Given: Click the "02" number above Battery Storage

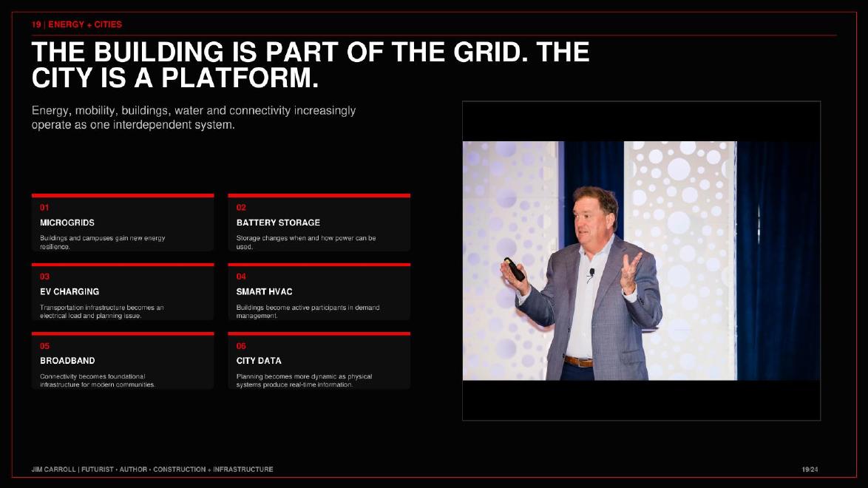Looking at the screenshot, I should [x=241, y=207].
